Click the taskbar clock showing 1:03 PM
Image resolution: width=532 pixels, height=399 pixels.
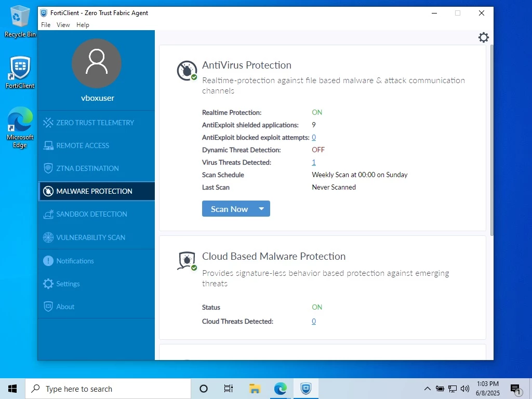click(487, 389)
